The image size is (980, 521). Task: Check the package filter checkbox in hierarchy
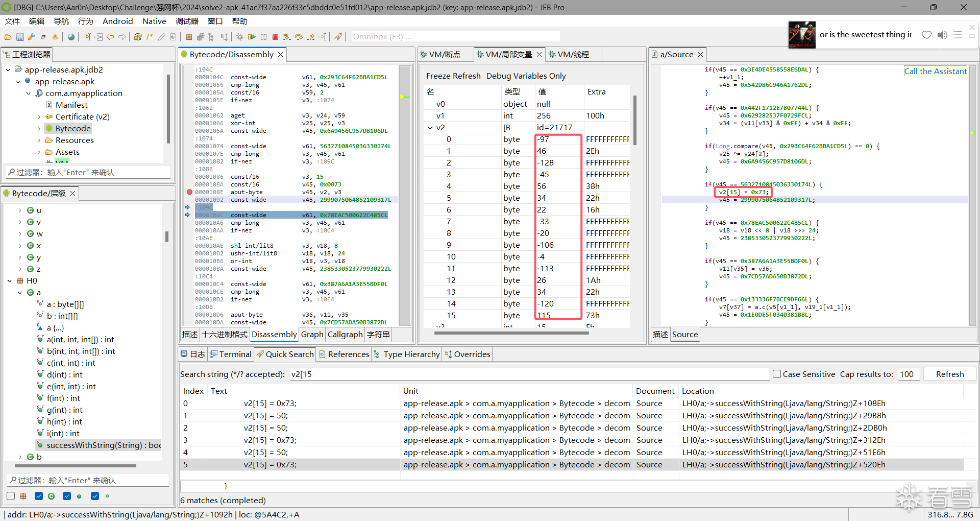[11, 496]
